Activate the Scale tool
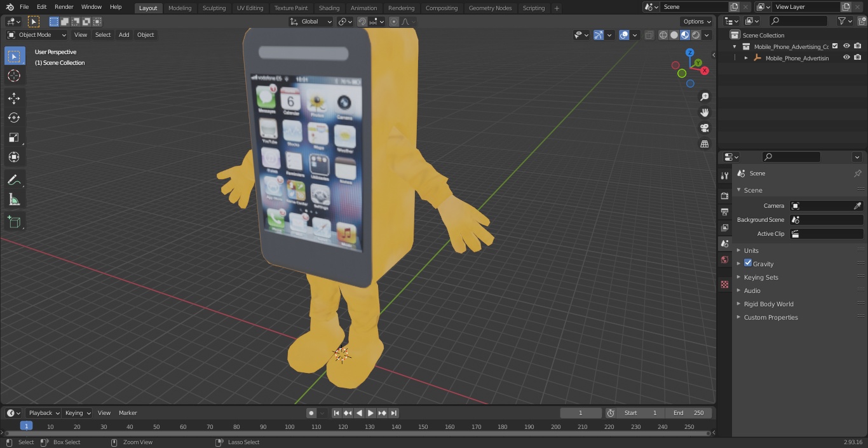This screenshot has height=448, width=868. pos(14,137)
